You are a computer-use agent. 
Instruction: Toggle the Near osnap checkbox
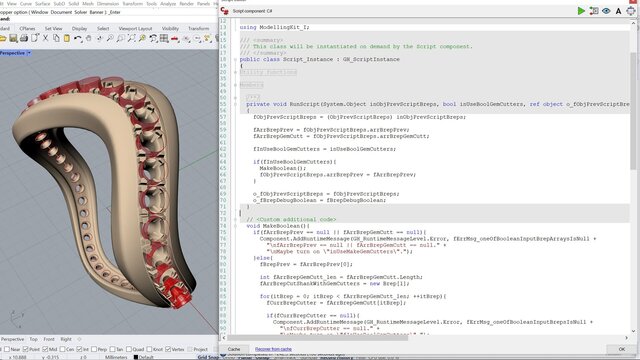click(x=7, y=349)
